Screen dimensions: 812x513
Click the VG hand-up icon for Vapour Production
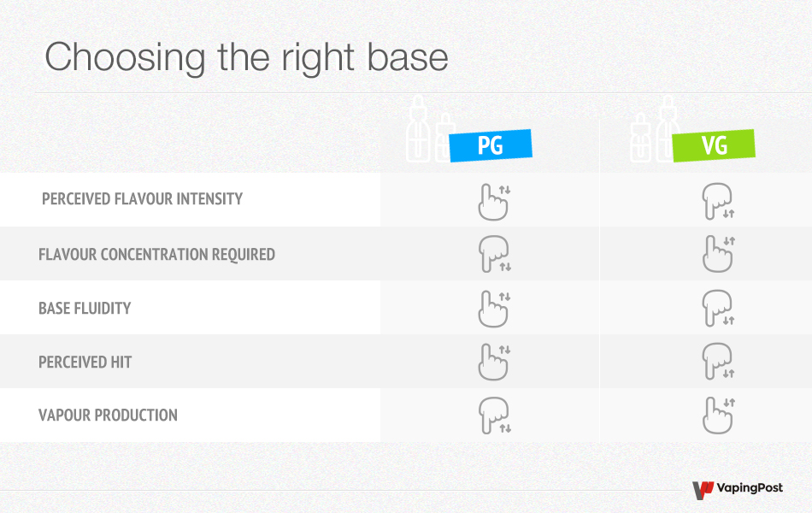click(716, 415)
